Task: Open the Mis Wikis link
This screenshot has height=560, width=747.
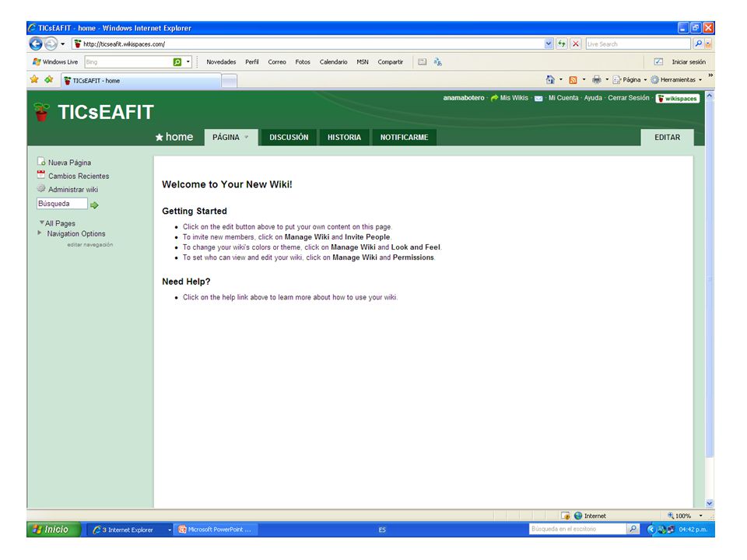Action: coord(509,98)
